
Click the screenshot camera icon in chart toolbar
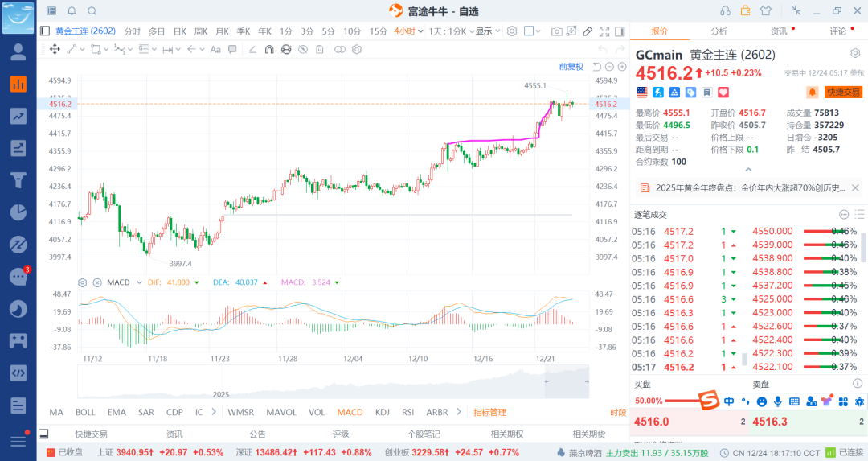coord(556,31)
